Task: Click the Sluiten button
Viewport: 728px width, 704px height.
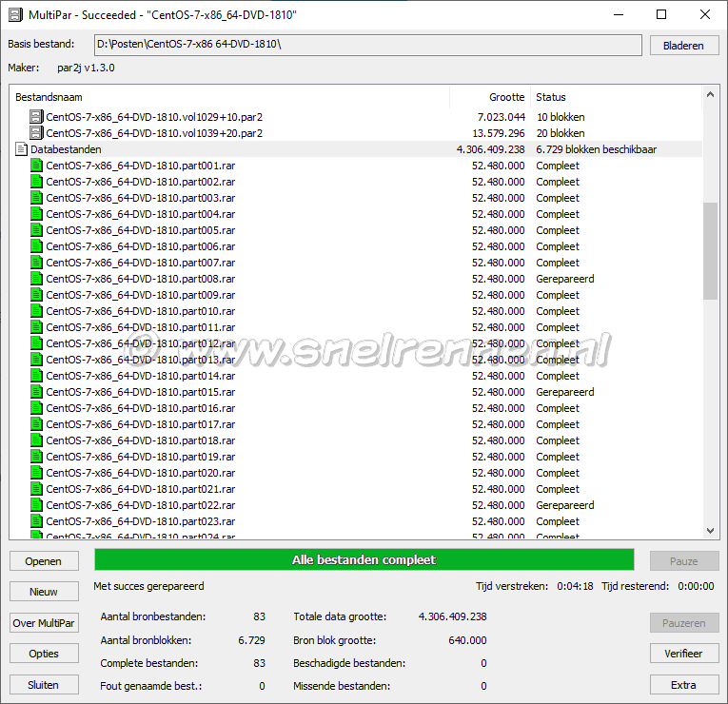Action: pos(44,685)
